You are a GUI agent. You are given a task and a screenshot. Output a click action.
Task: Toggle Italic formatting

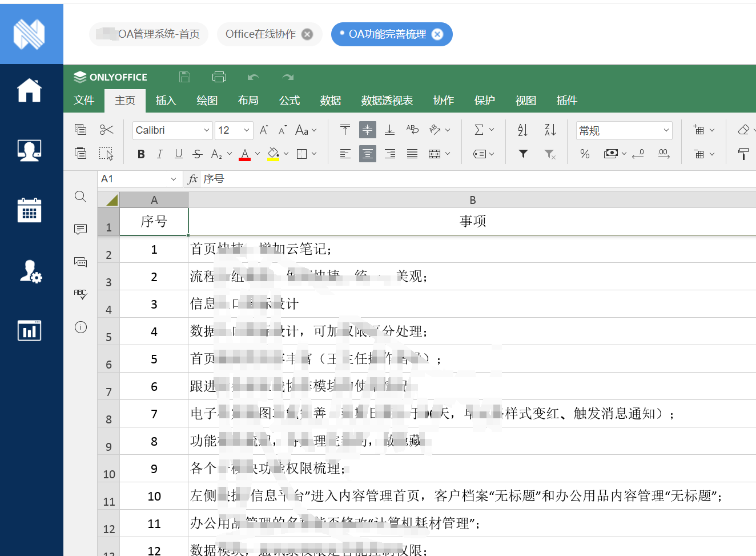pos(160,154)
